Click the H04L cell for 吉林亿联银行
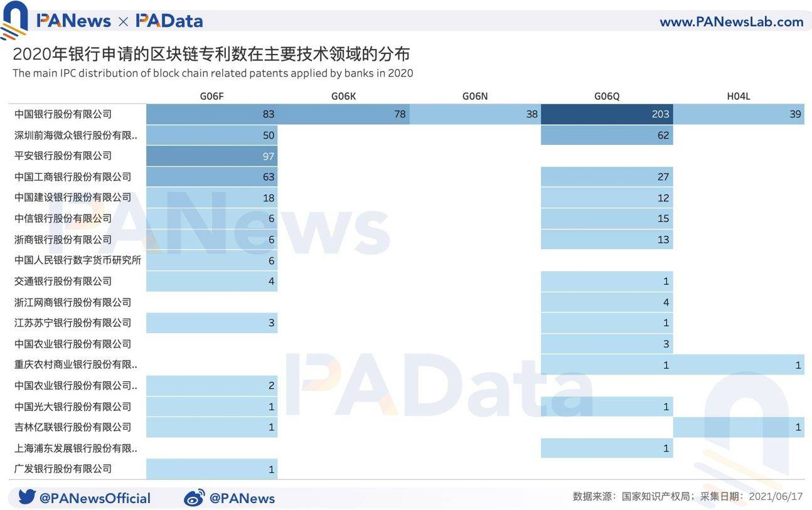The image size is (812, 510). [739, 427]
